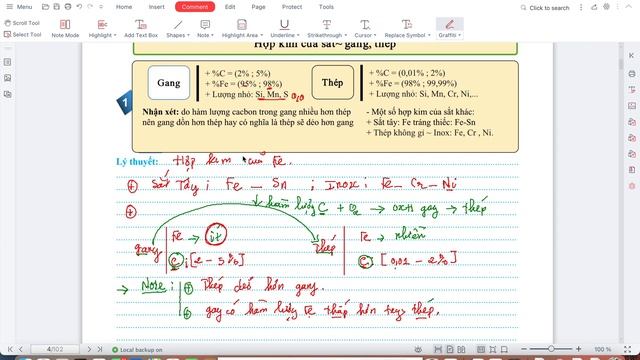Viewport: 640px width, 360px height.
Task: Click the Local backup on status
Action: tap(137, 350)
